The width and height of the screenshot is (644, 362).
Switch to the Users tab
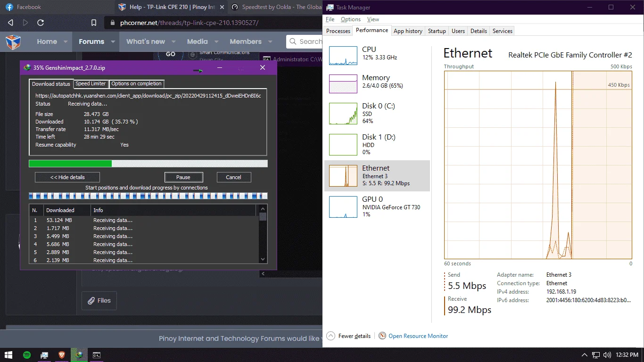[458, 31]
